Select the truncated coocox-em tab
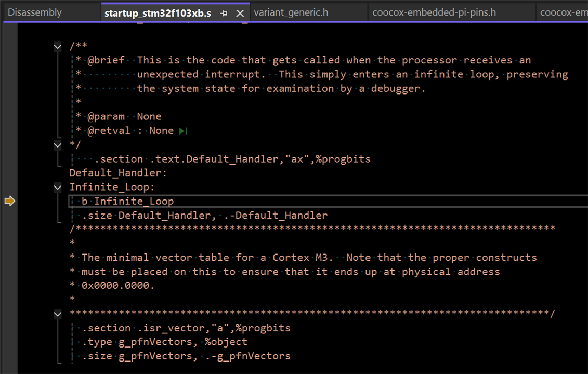Viewport: 588px width, 374px height. click(x=564, y=12)
